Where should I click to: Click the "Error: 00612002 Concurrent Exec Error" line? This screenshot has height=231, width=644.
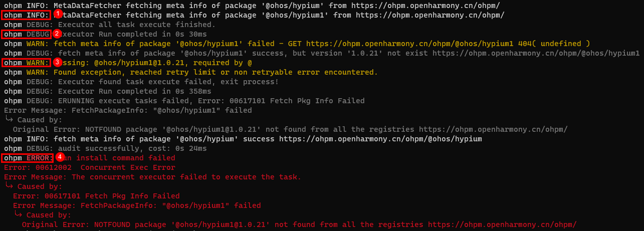coord(89,167)
